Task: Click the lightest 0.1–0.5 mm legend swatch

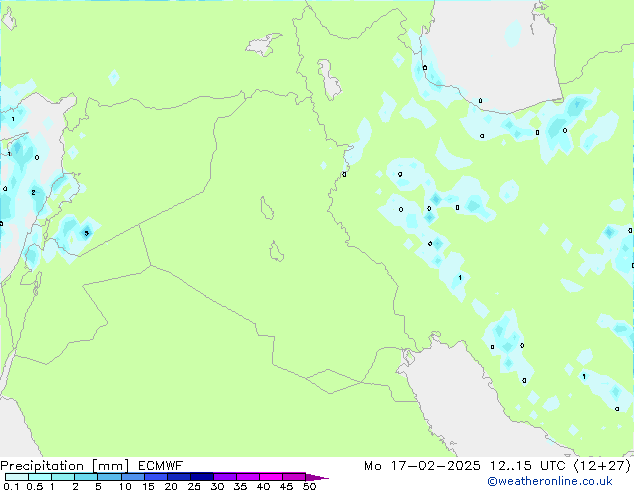Action: pyautogui.click(x=17, y=477)
